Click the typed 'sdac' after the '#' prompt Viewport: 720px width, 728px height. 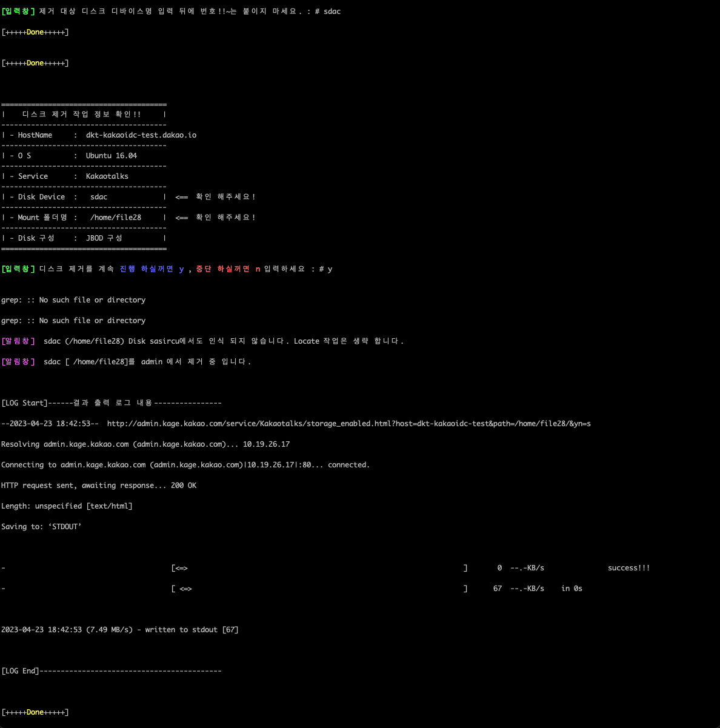[332, 12]
